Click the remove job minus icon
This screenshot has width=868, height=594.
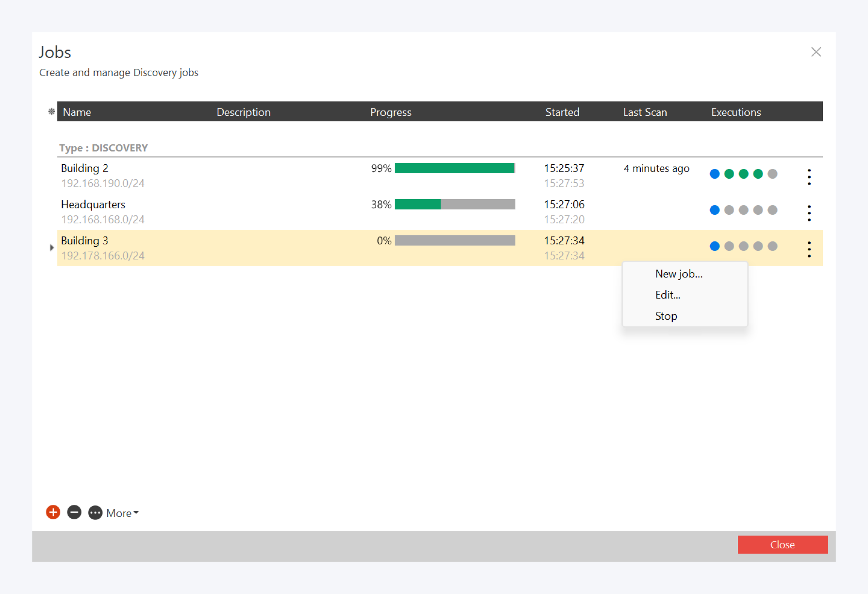(x=74, y=512)
